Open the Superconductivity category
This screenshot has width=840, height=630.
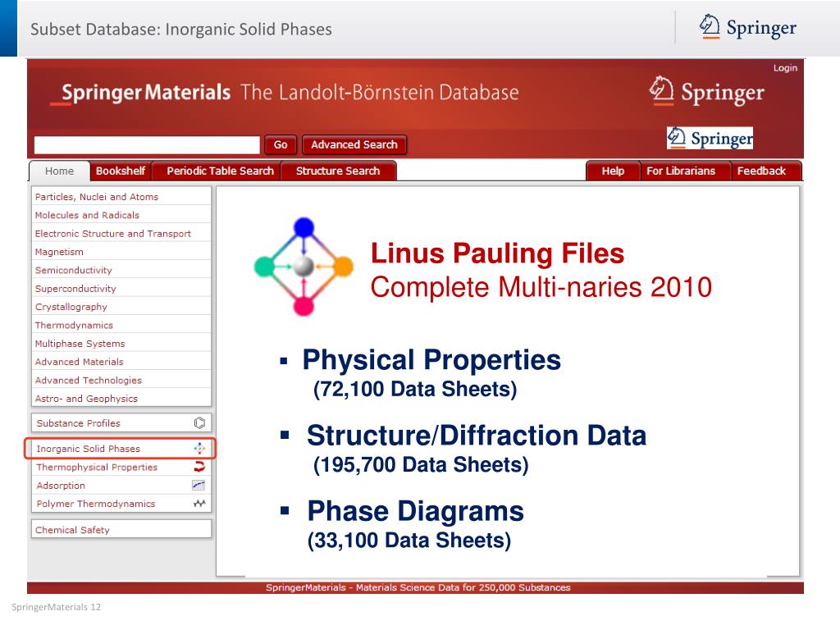click(x=121, y=288)
